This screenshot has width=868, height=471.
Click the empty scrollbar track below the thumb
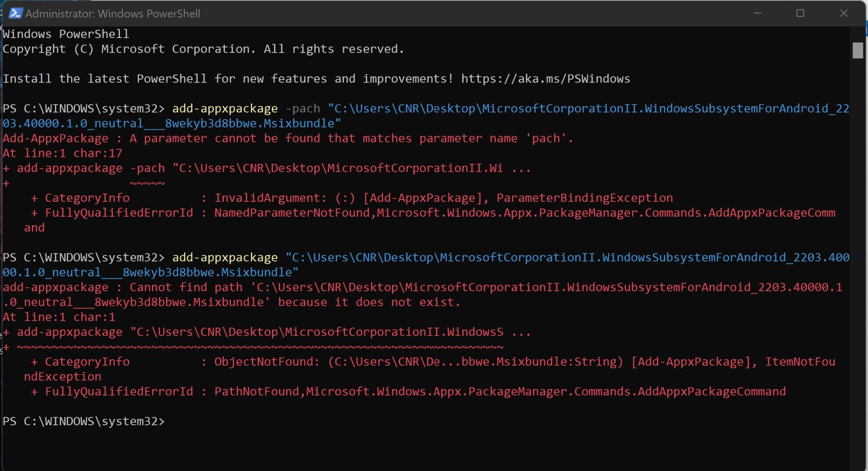pyautogui.click(x=858, y=271)
